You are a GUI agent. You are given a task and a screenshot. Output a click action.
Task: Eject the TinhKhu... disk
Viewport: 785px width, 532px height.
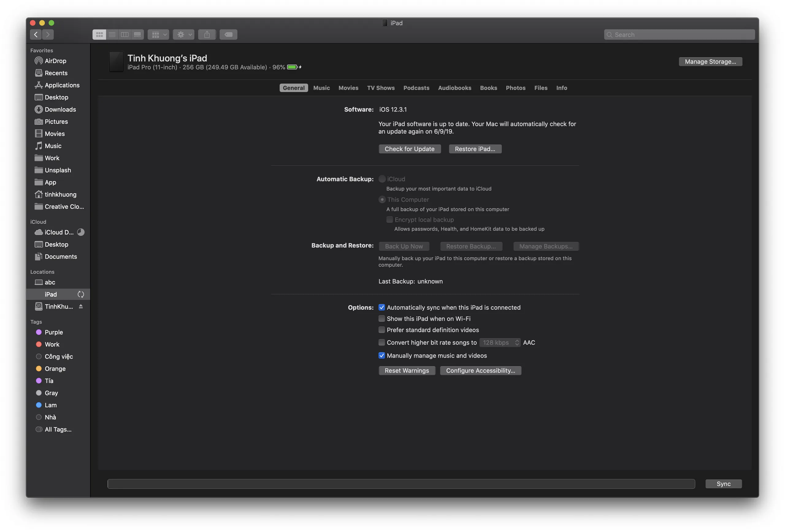pyautogui.click(x=81, y=306)
